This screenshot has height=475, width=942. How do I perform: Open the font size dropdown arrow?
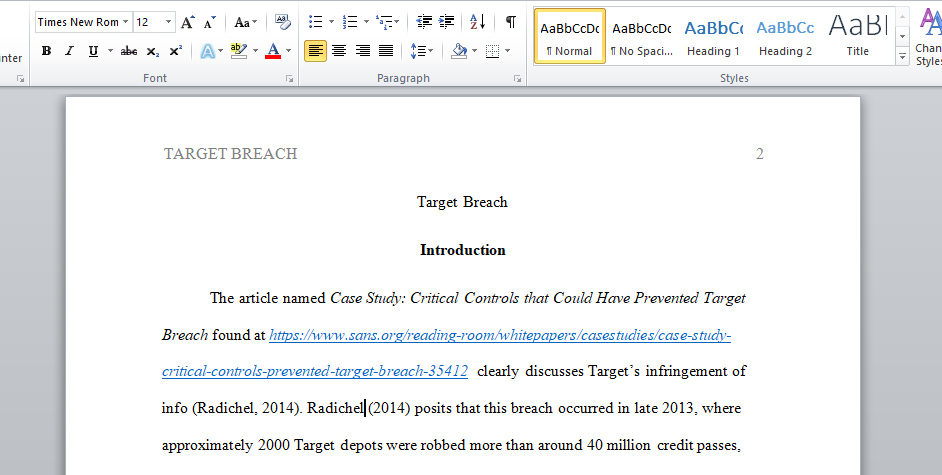tap(169, 22)
